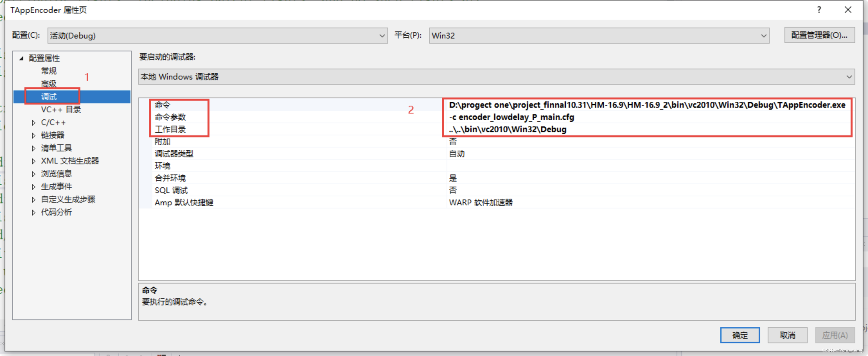
Task: Select 常规 in the property tree
Action: tap(49, 71)
